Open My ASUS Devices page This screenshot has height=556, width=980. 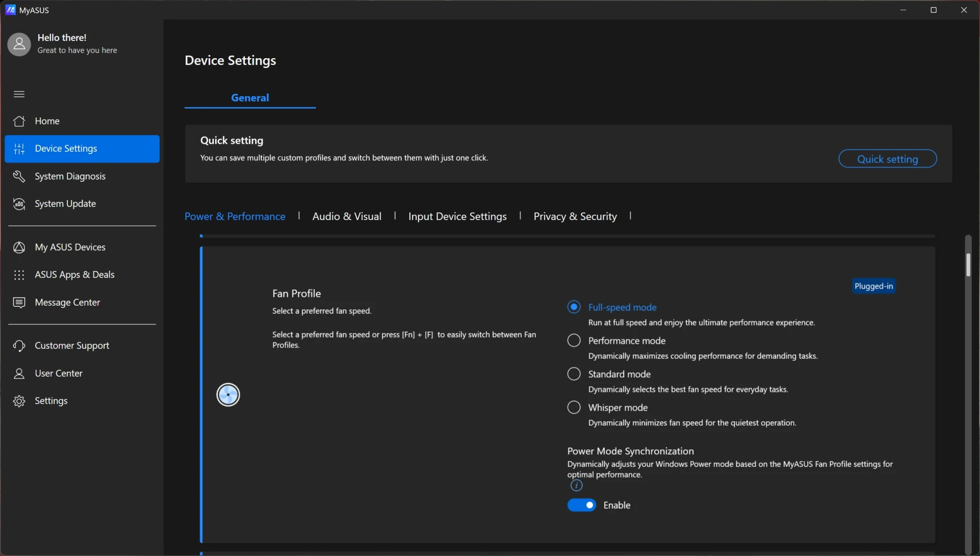pos(82,247)
